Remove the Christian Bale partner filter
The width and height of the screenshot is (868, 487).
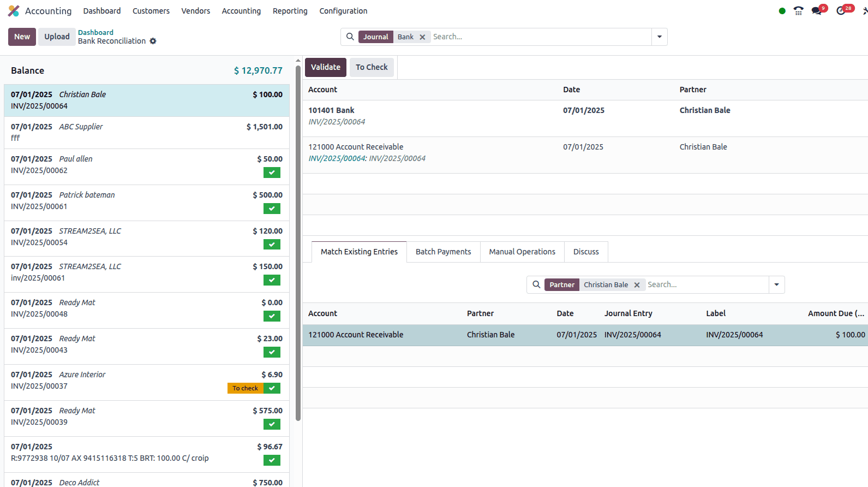click(637, 285)
